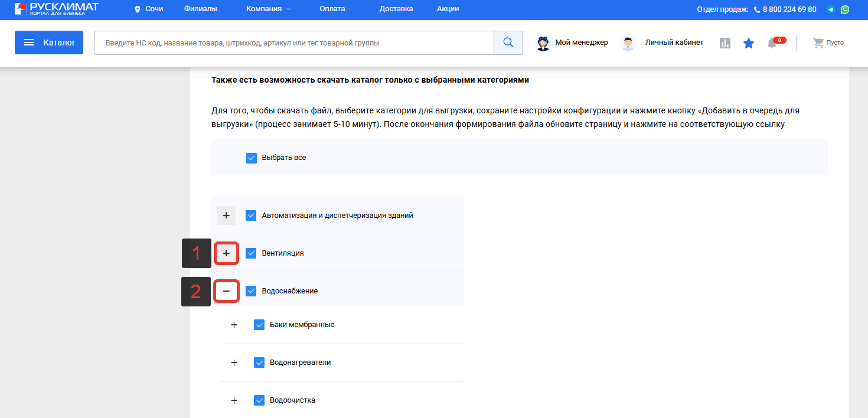Expand the Вентиляция category

pos(226,253)
